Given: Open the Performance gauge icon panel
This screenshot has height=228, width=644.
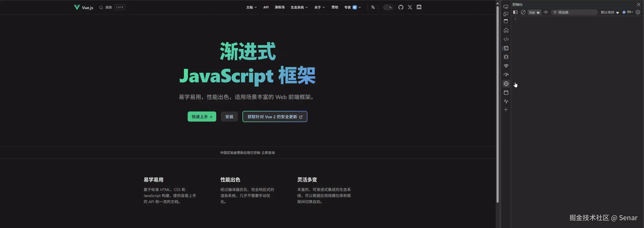Looking at the screenshot, I should (x=506, y=75).
